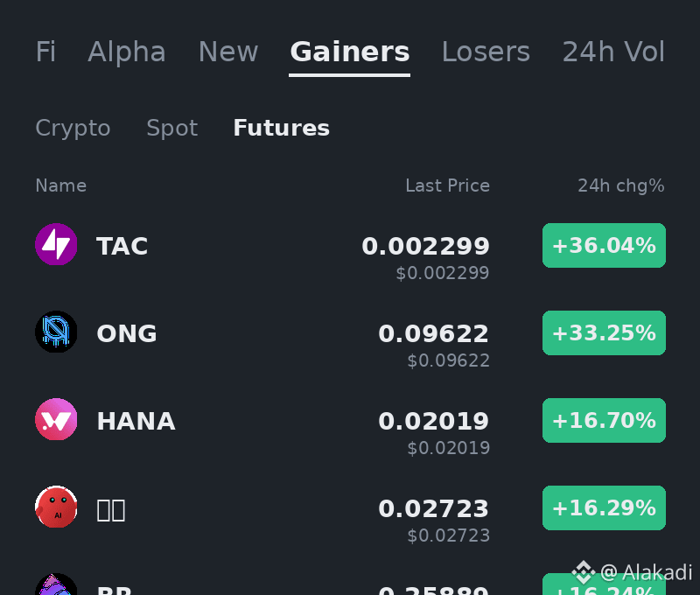Click the TAC purple coin icon
The width and height of the screenshot is (700, 595).
coord(56,244)
